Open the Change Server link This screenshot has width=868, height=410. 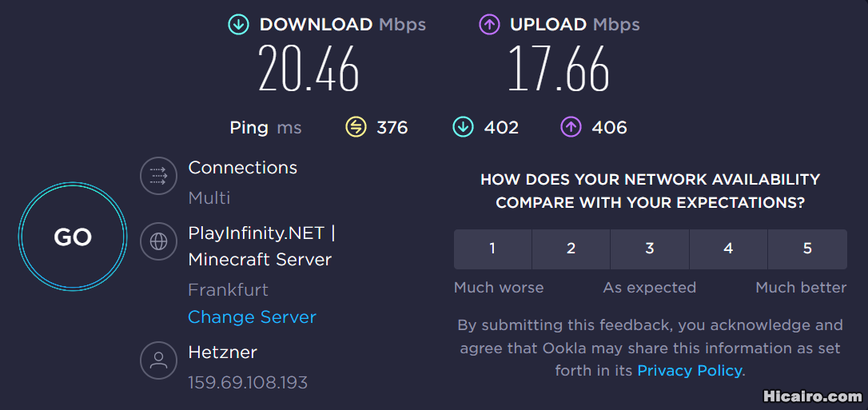(252, 317)
